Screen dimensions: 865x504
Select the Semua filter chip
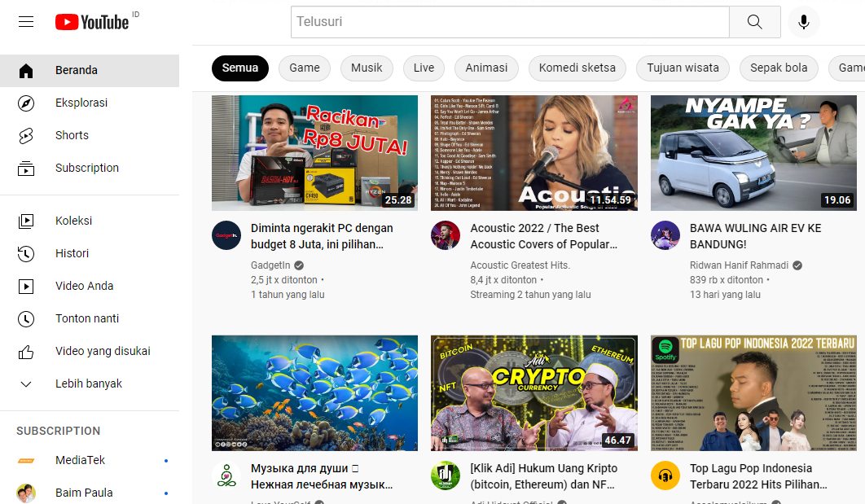[x=240, y=68]
